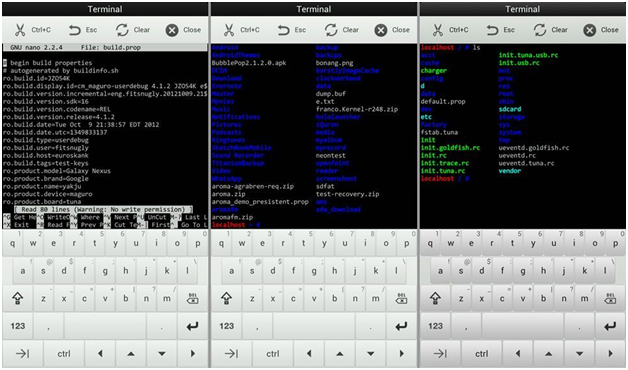The height and width of the screenshot is (370, 628).
Task: Tap 'test-recovery.zip' in middle terminal
Action: point(347,194)
